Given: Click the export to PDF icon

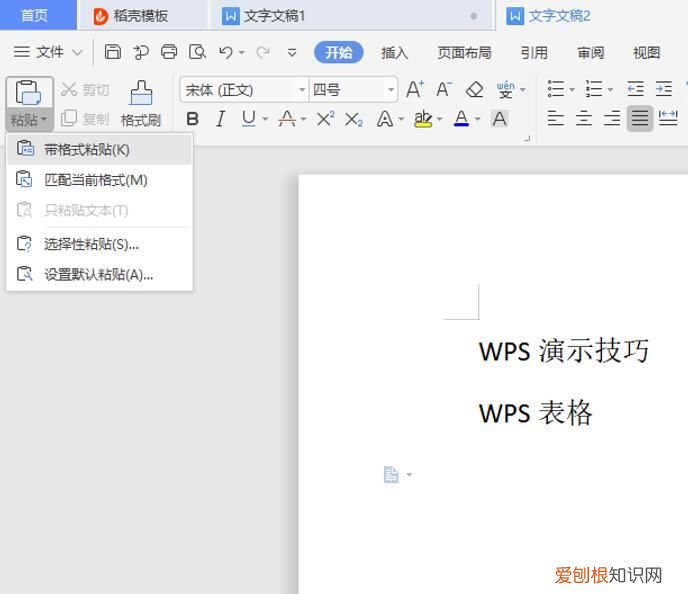Looking at the screenshot, I should coord(141,52).
